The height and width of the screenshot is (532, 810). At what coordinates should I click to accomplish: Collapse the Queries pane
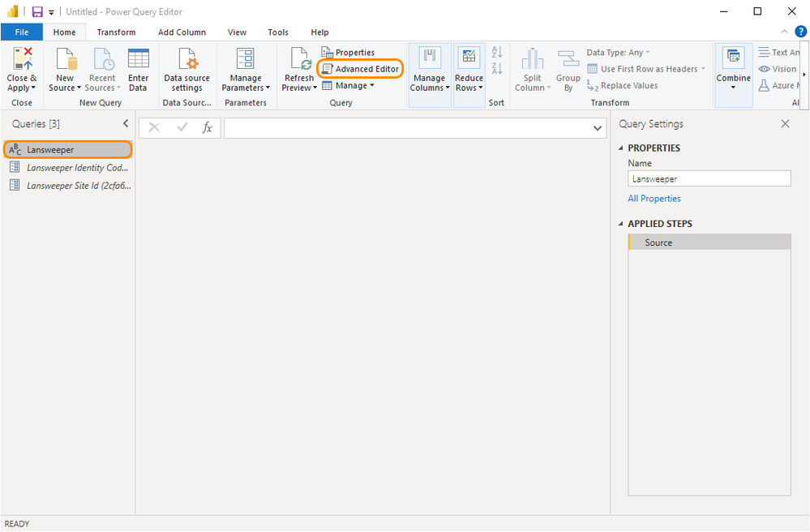125,124
